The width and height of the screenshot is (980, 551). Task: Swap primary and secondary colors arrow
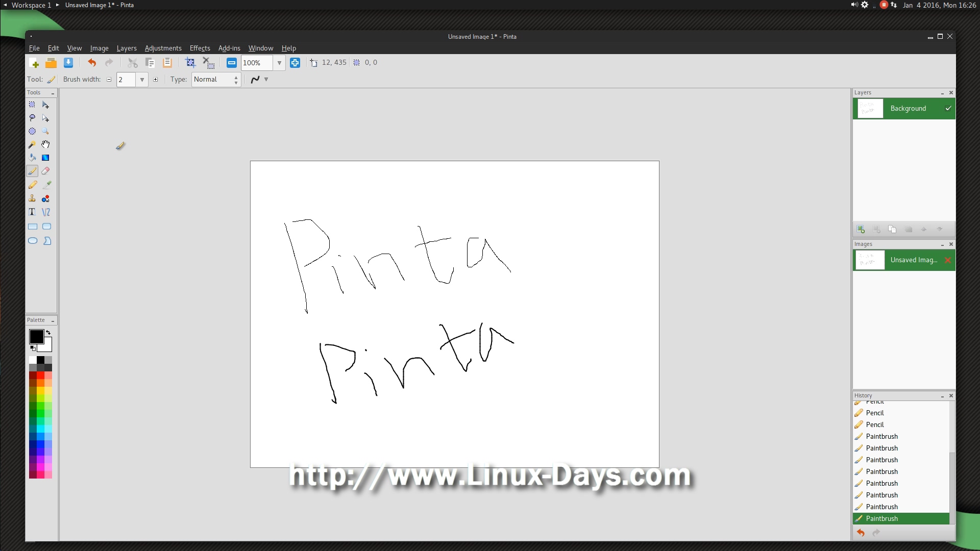48,332
